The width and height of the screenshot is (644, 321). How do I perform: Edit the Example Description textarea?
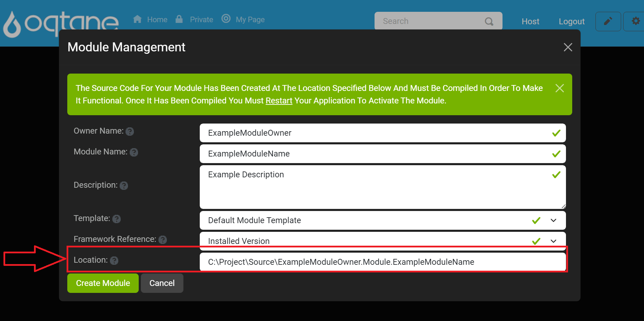(x=383, y=187)
